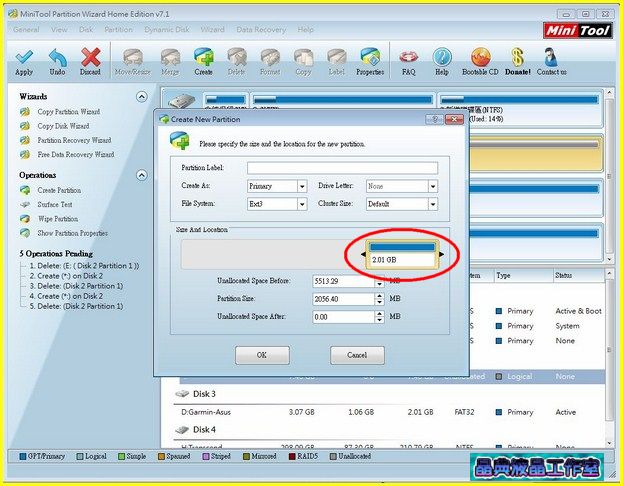Open the FAQ lifebuoy icon
Screen dimensions: 623x486
pos(408,57)
